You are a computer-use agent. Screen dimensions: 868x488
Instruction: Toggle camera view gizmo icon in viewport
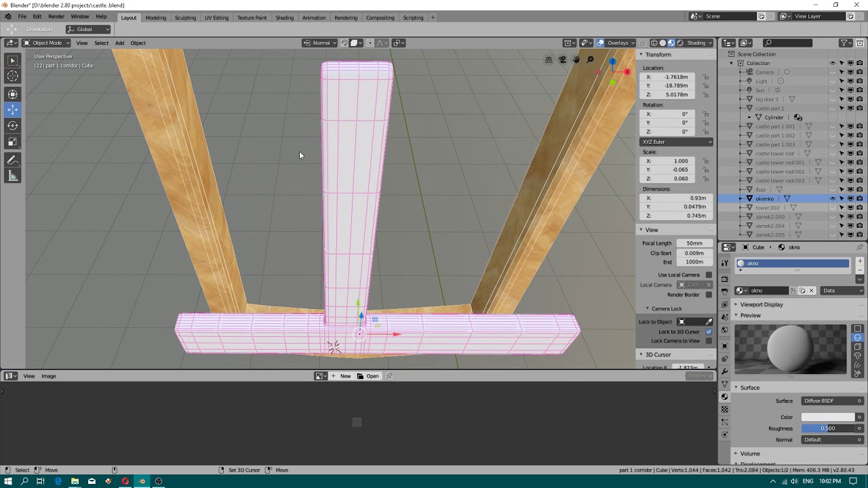click(x=562, y=60)
